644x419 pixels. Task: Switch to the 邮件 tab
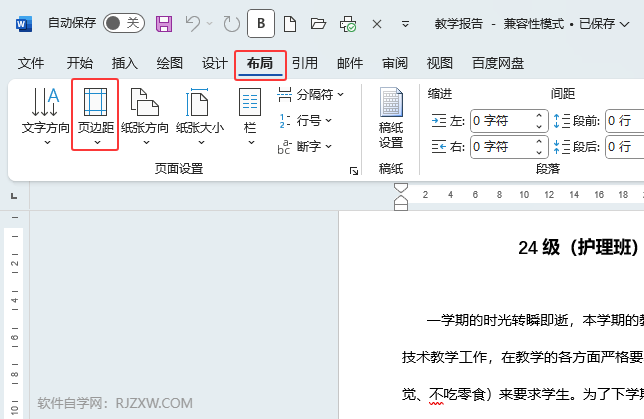click(x=350, y=63)
